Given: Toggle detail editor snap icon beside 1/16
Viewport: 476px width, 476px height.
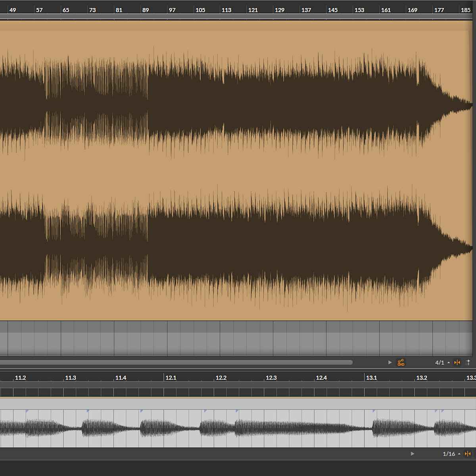Looking at the screenshot, I should (x=468, y=454).
